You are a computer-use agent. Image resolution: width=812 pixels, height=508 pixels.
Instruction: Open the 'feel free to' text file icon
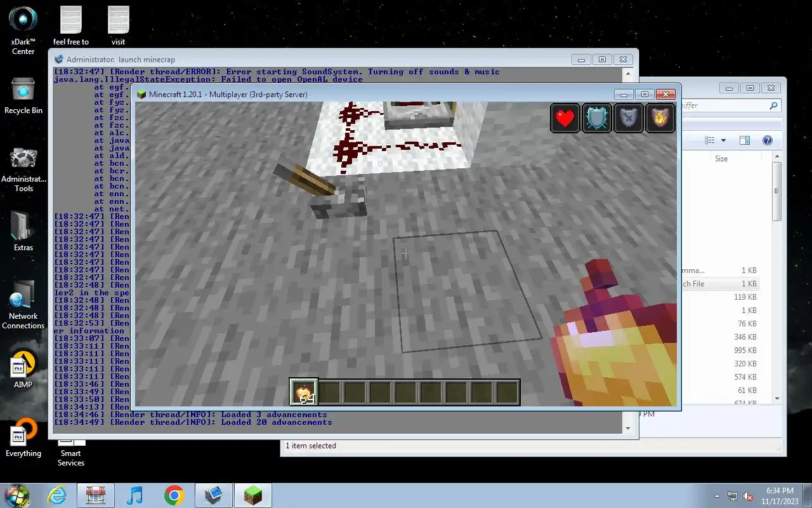pyautogui.click(x=71, y=25)
